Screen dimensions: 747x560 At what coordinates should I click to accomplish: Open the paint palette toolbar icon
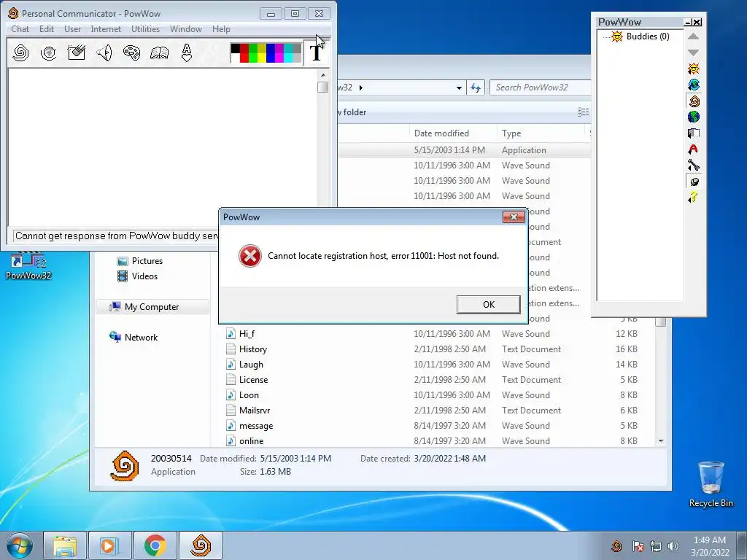[x=131, y=52]
